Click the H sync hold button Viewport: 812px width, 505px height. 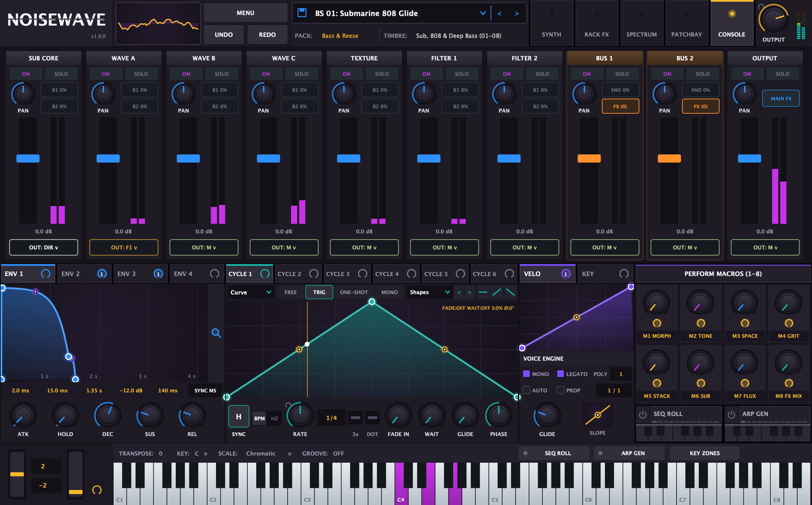tap(238, 416)
